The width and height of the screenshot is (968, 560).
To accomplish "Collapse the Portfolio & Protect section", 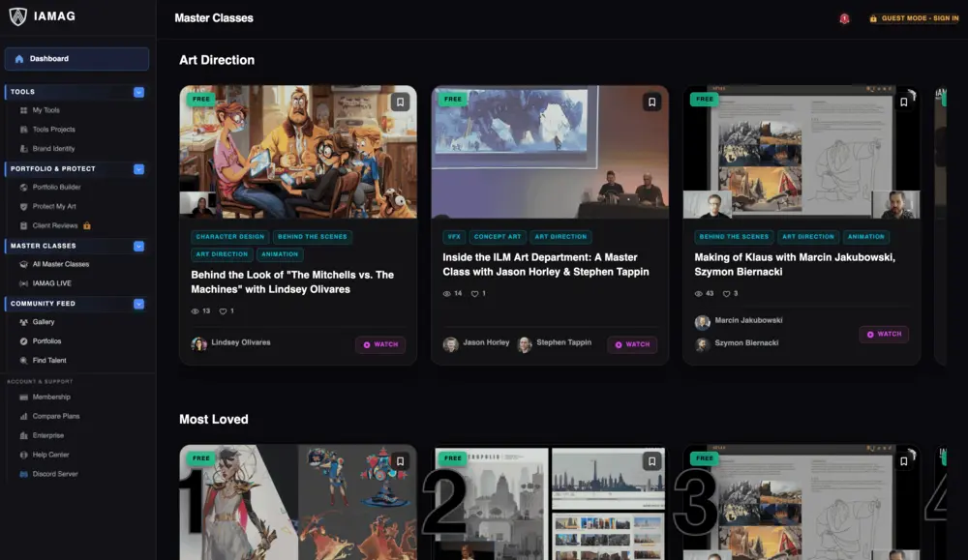I will (138, 168).
